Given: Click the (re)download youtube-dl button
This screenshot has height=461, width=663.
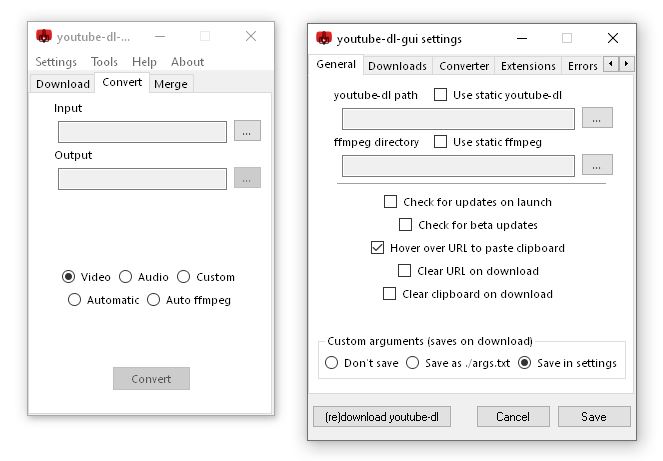Looking at the screenshot, I should [x=382, y=417].
